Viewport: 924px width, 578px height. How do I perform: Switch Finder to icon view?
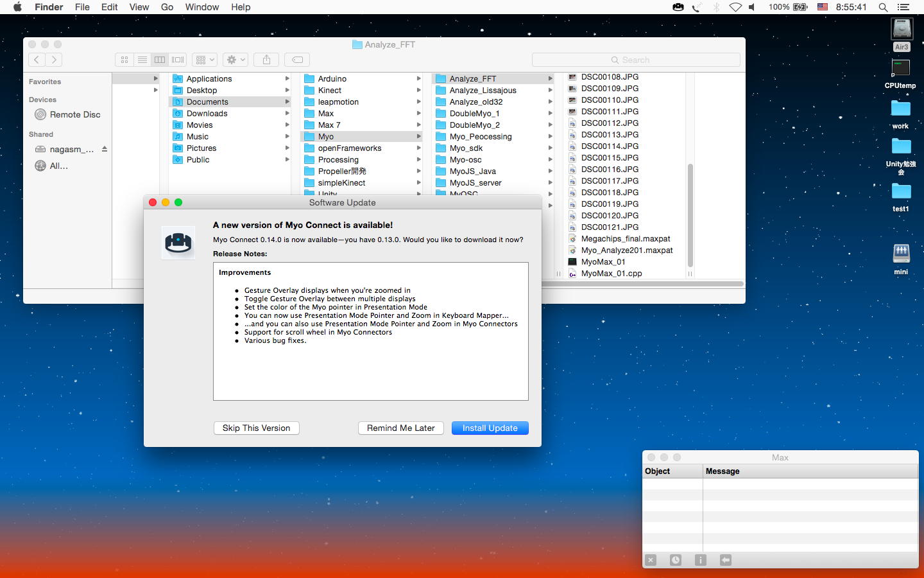tap(124, 60)
